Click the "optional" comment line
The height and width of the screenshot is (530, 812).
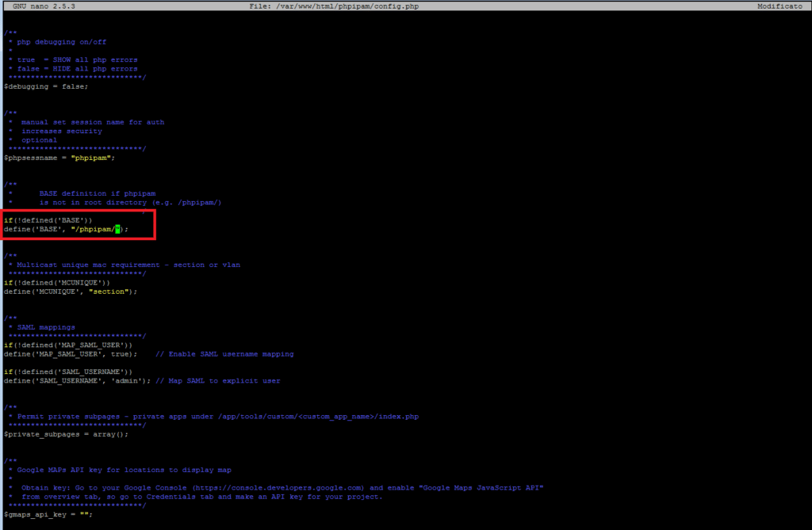(x=39, y=139)
